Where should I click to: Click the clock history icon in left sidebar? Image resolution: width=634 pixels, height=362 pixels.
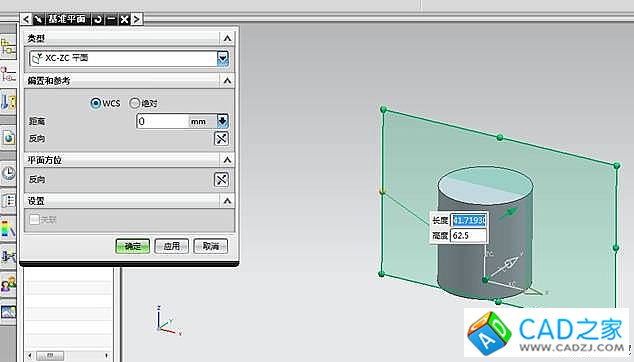[8, 175]
